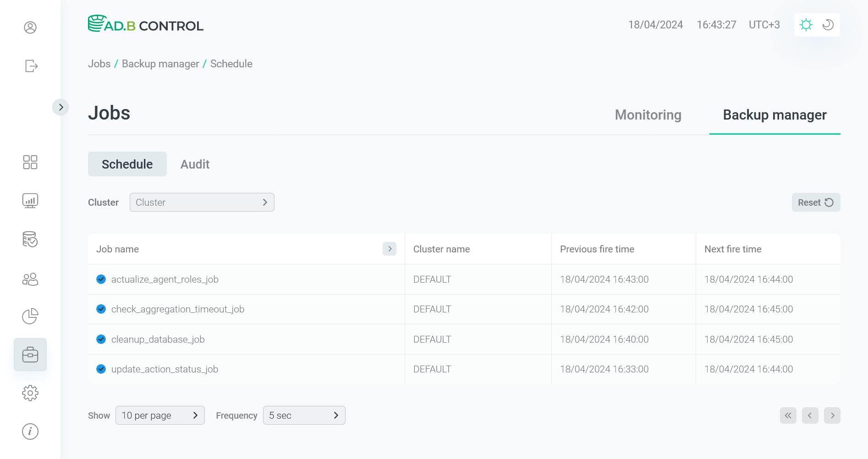Select the briefcase Jobs icon in sidebar
This screenshot has width=868, height=459.
[30, 354]
